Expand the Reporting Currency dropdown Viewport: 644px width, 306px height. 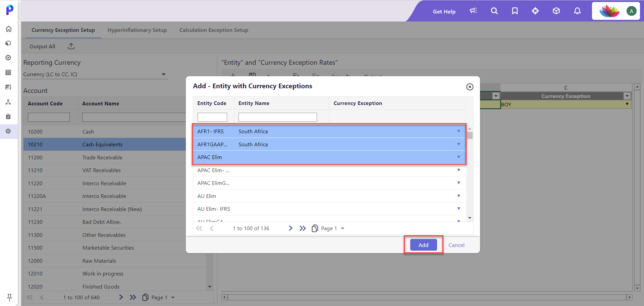tap(164, 74)
